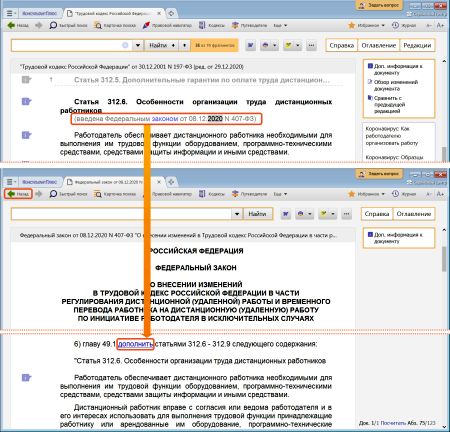Viewport: 450px width, 432px height.
Task: Click the highlighted Назад back arrow button
Action: (x=18, y=194)
